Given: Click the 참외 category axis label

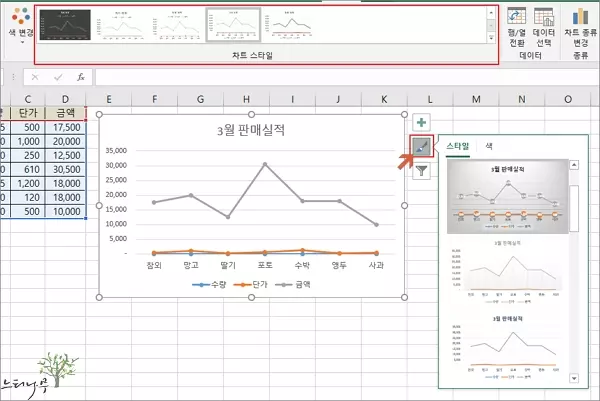Looking at the screenshot, I should [154, 265].
